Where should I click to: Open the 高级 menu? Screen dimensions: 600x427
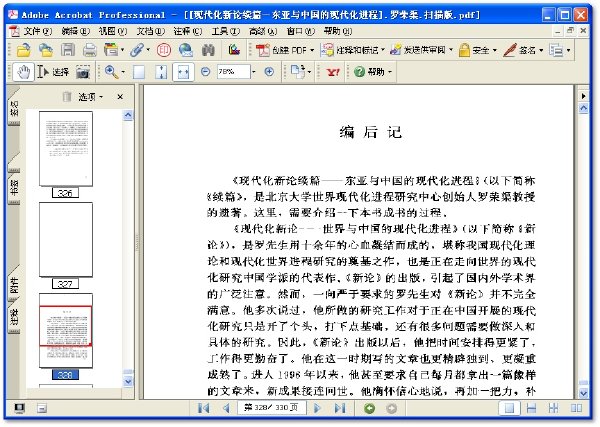tap(263, 31)
